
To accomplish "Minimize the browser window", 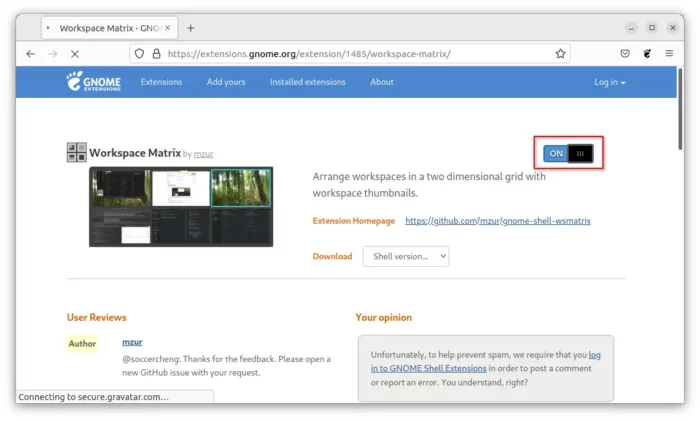I will pos(631,28).
